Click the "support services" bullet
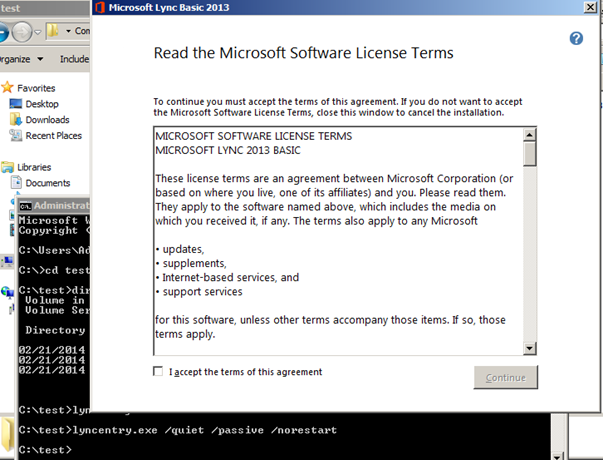Image resolution: width=603 pixels, height=460 pixels. click(199, 292)
